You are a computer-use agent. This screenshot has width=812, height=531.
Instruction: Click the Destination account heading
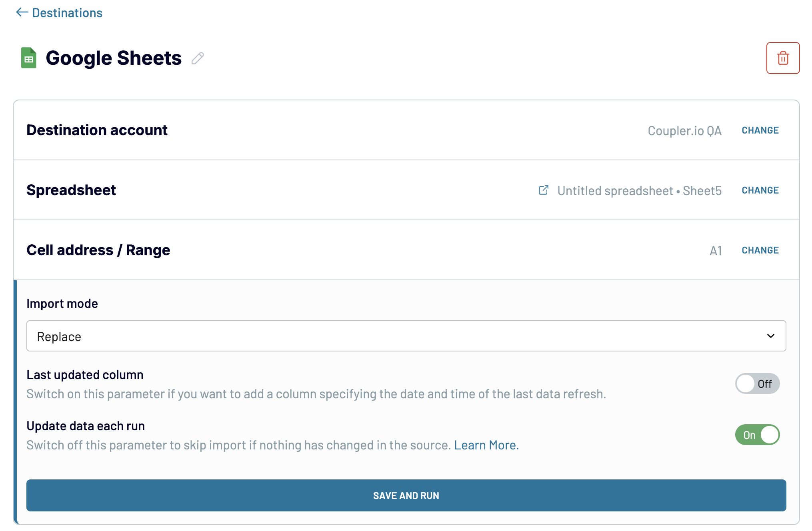[97, 130]
